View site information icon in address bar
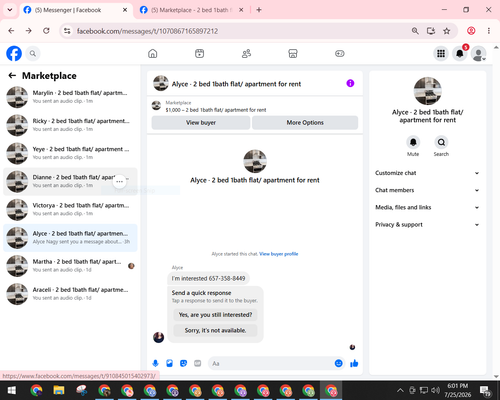The height and width of the screenshot is (400, 500). tap(67, 31)
